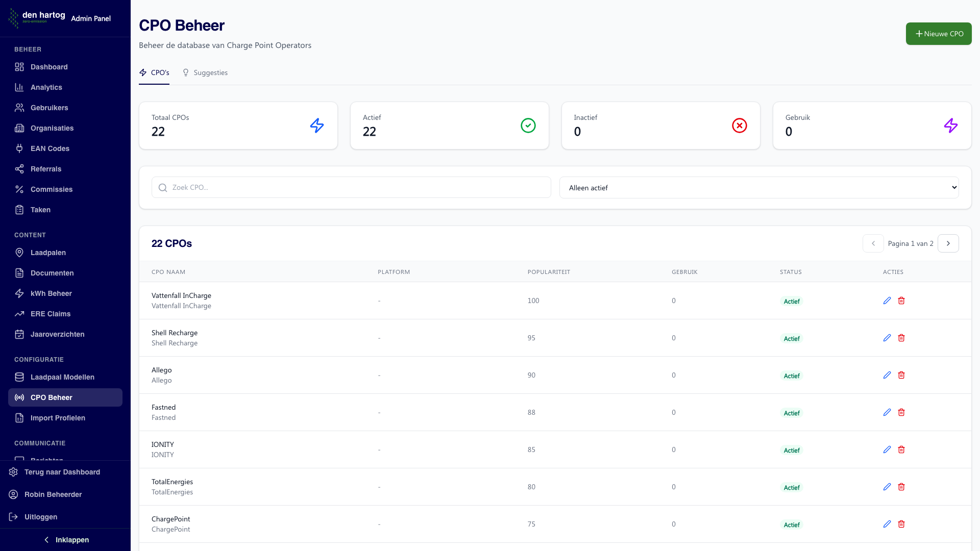Click the Jaaroverzichten calendar icon
980x551 pixels.
[19, 334]
